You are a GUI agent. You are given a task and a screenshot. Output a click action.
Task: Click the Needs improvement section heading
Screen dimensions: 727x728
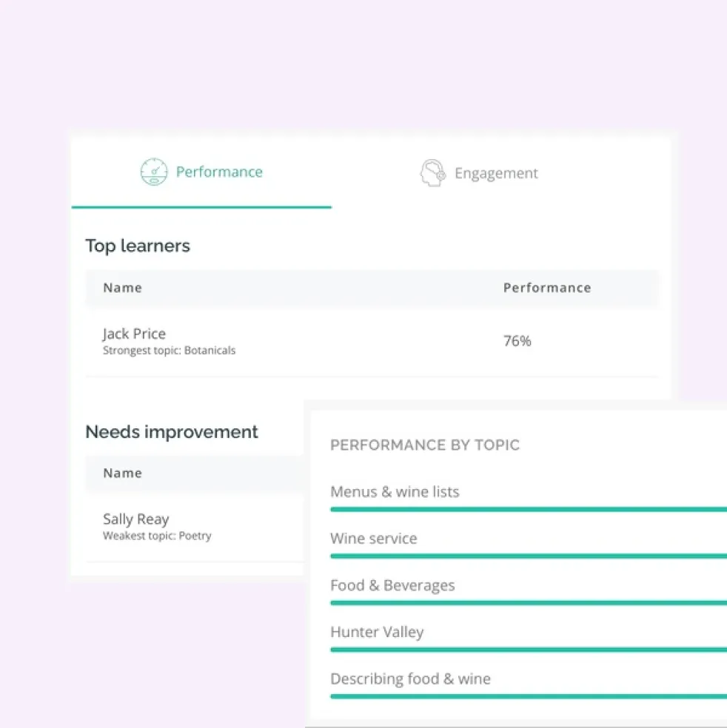tap(172, 431)
